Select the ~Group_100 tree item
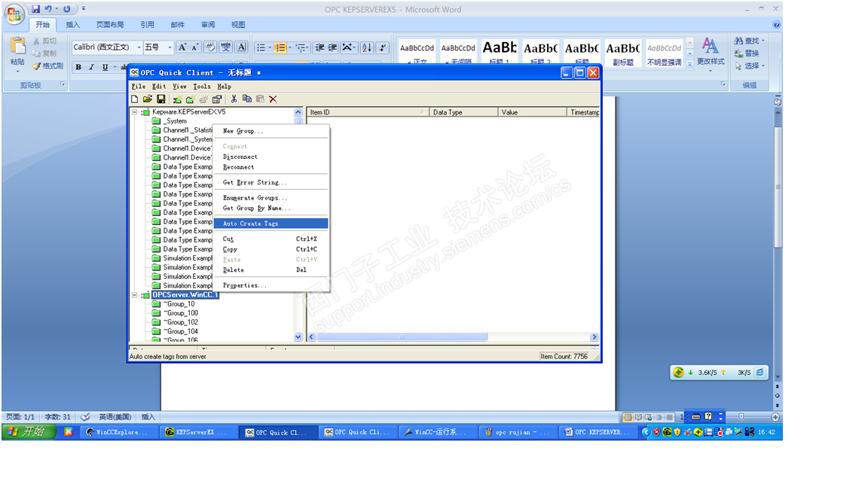The width and height of the screenshot is (868, 488). pyautogui.click(x=181, y=313)
